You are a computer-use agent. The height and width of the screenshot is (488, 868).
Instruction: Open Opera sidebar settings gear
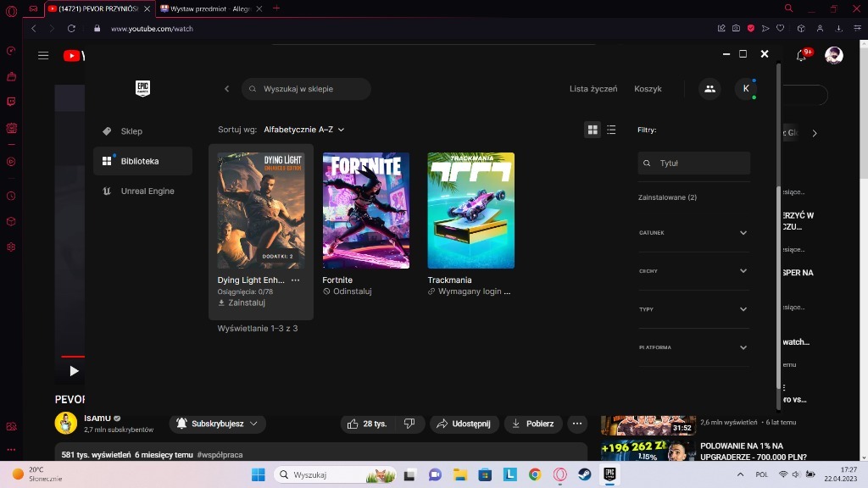click(x=11, y=247)
